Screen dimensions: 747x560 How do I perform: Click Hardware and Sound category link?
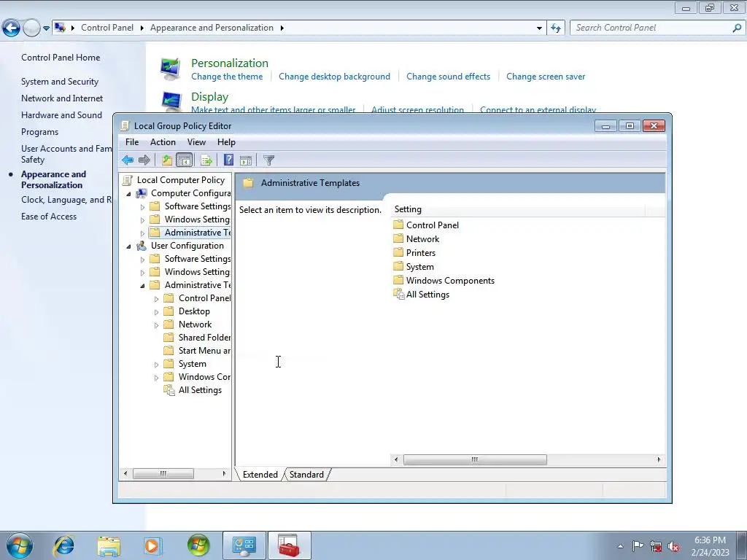[x=61, y=115]
